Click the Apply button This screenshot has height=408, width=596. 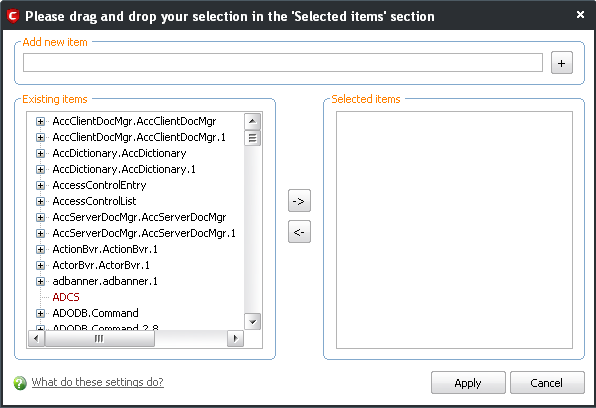[x=468, y=383]
